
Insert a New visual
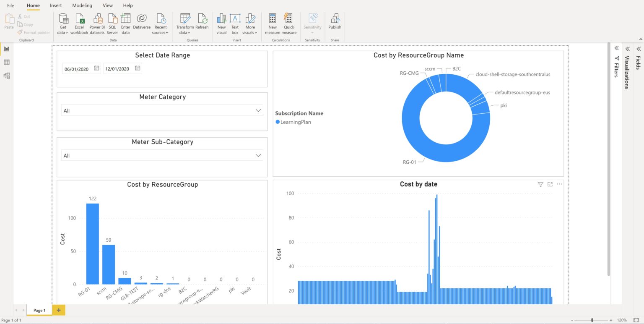click(x=222, y=24)
